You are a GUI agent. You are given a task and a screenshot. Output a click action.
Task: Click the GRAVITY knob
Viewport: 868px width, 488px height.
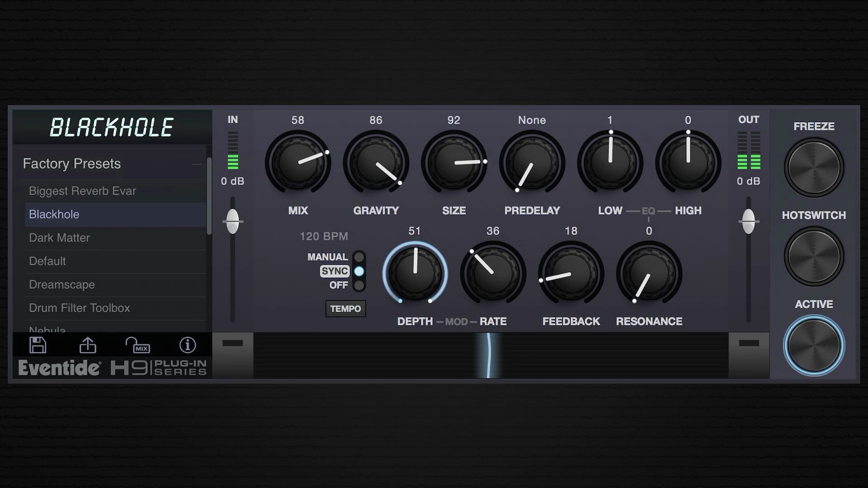point(376,163)
